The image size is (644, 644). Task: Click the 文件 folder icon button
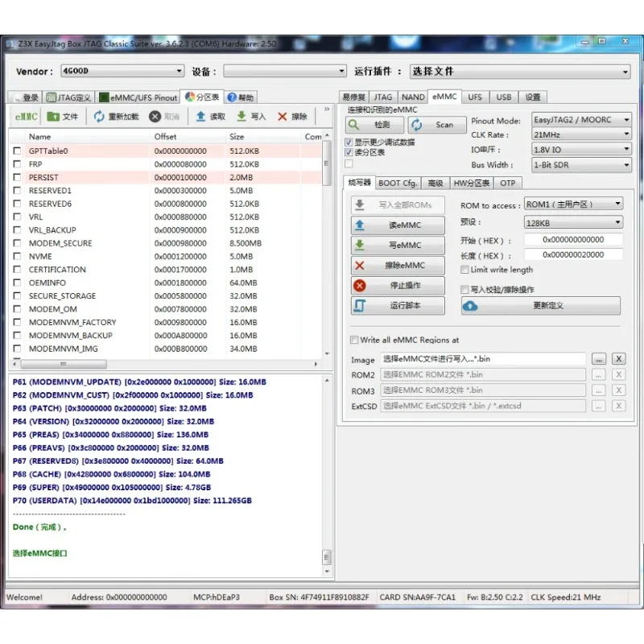55,117
